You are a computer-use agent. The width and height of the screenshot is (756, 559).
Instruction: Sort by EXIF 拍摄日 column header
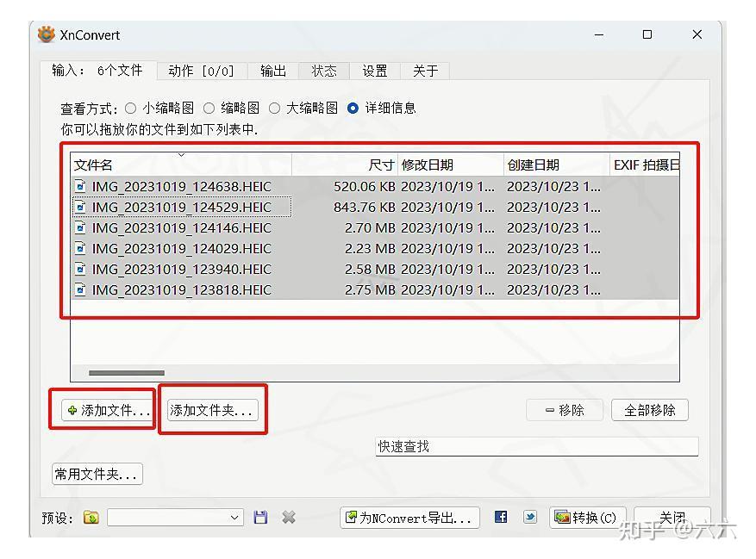click(645, 165)
